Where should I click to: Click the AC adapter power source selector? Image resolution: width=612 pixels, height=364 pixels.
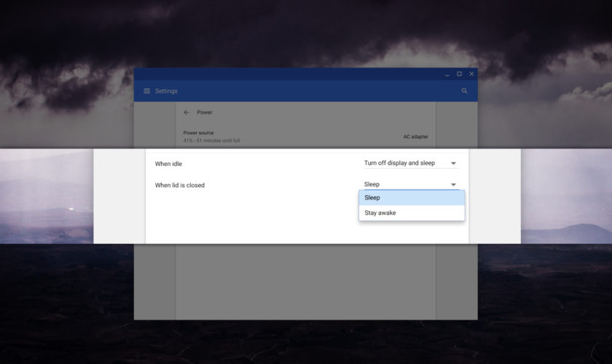click(x=415, y=137)
